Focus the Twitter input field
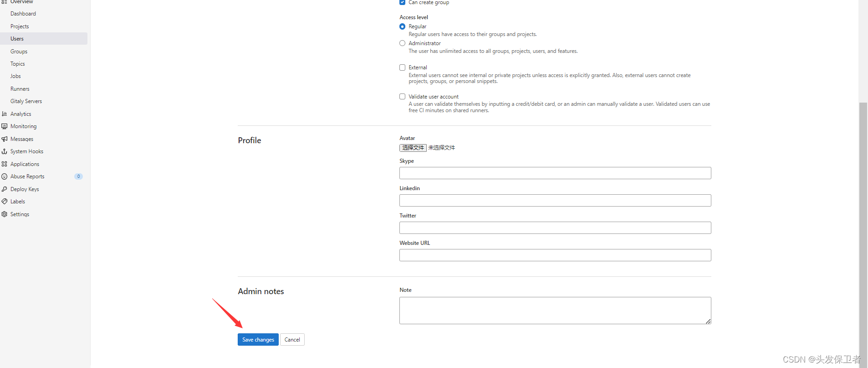The image size is (868, 368). [x=555, y=228]
